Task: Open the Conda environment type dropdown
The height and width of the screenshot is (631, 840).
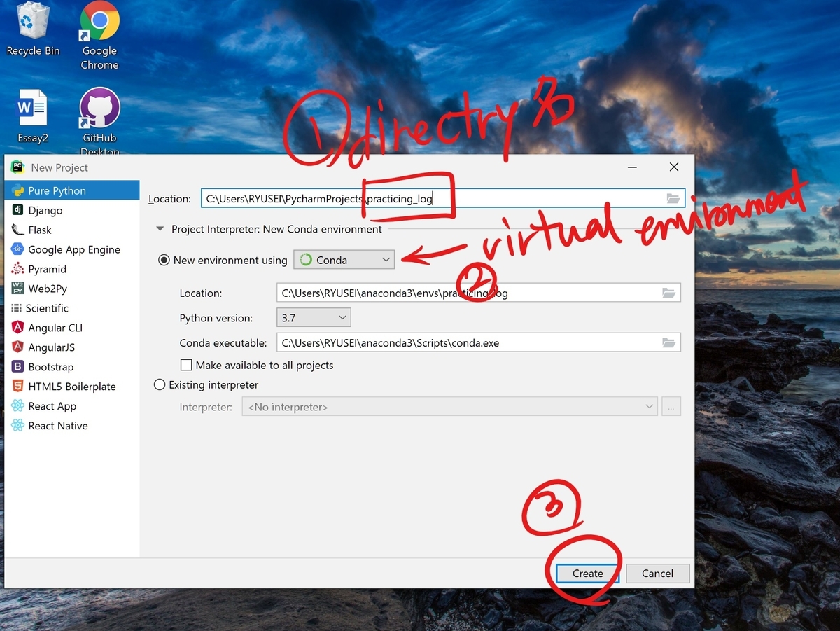Action: pos(344,260)
